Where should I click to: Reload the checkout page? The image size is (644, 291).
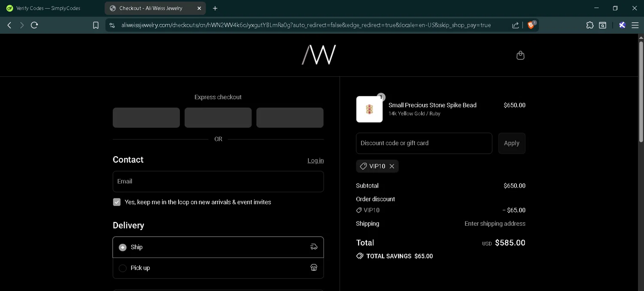pos(34,25)
